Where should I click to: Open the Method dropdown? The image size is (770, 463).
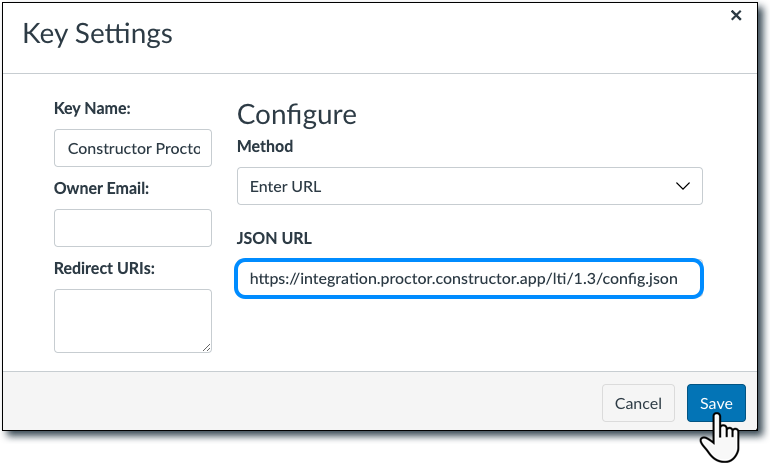[x=469, y=186]
